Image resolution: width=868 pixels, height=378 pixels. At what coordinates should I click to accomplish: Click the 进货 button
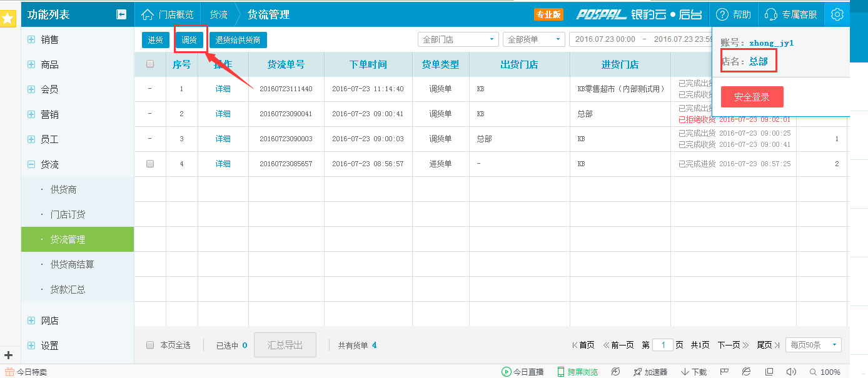pyautogui.click(x=156, y=40)
